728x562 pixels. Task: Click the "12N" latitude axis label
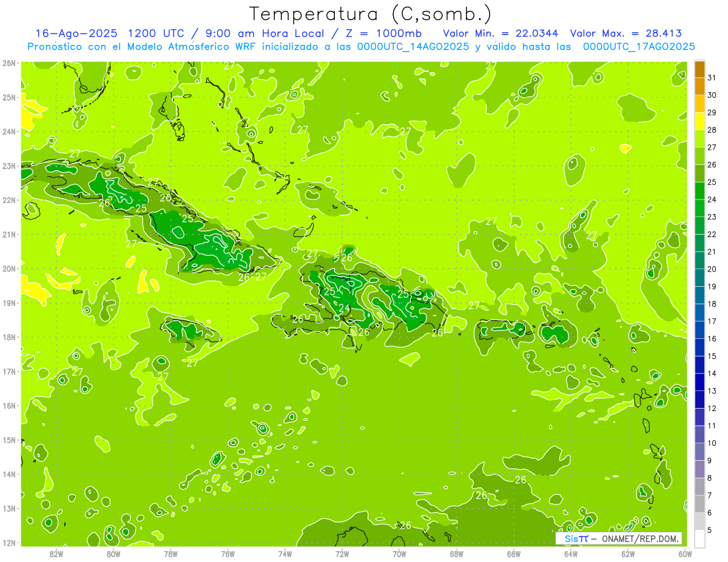[x=8, y=543]
